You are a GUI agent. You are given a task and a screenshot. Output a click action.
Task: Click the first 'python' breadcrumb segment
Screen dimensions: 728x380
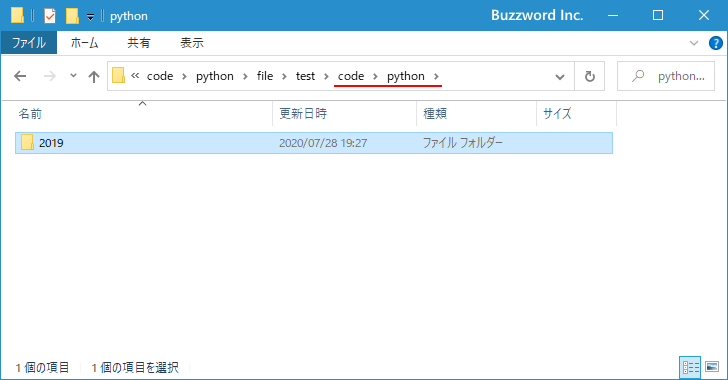(214, 76)
